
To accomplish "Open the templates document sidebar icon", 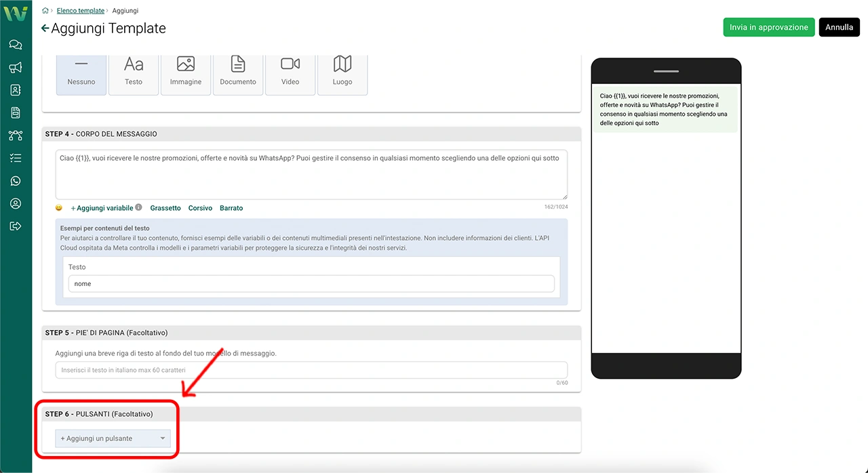I will (16, 112).
